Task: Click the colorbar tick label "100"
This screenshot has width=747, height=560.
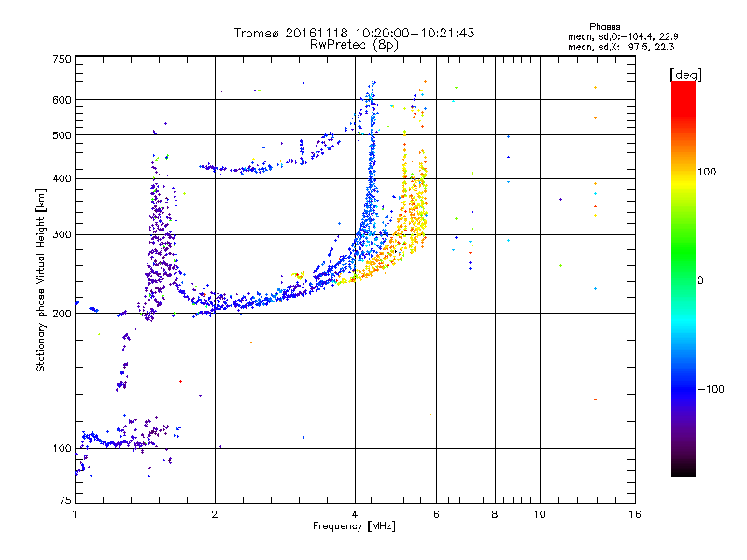Action: (707, 172)
